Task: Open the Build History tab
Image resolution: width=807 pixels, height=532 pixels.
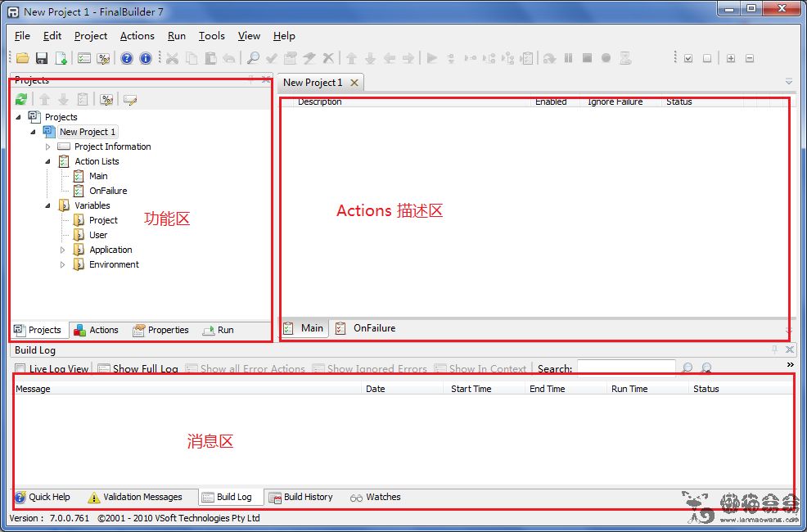Action: tap(301, 497)
